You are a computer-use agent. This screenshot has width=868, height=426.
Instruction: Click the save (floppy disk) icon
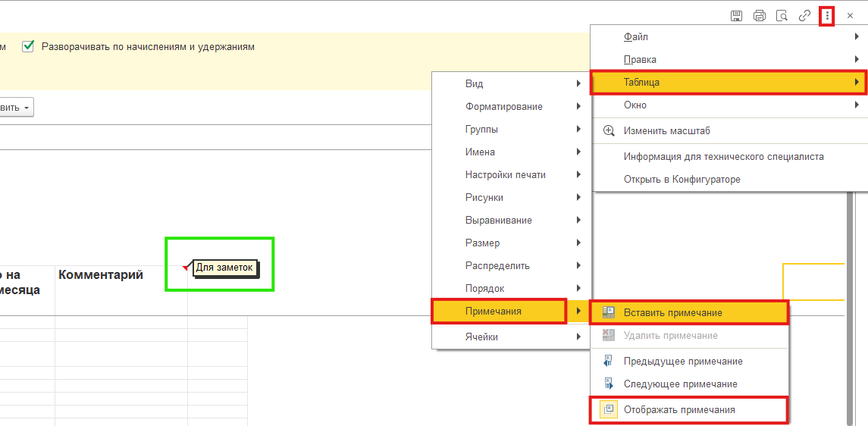click(736, 16)
